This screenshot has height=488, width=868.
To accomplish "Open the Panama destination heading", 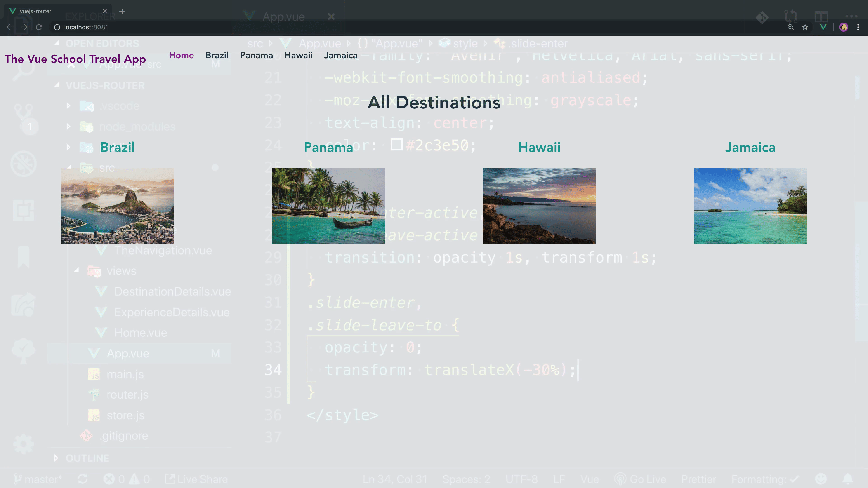I will (x=328, y=147).
